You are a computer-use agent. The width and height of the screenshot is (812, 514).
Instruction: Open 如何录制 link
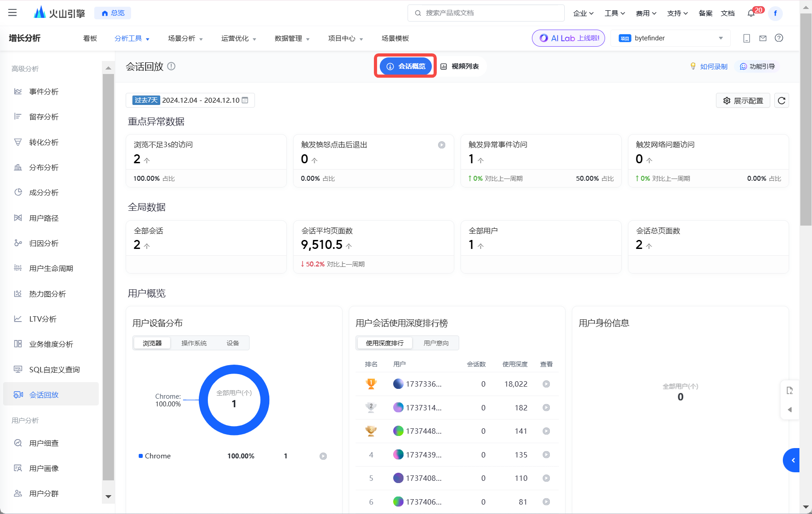tap(709, 66)
